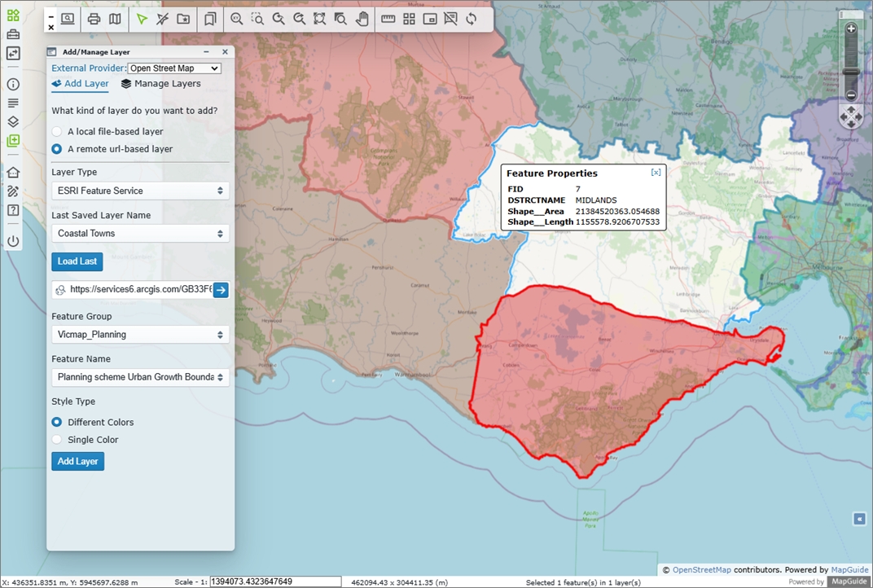This screenshot has height=588, width=873.
Task: Switch to the Manage Layers tab
Action: [x=160, y=84]
